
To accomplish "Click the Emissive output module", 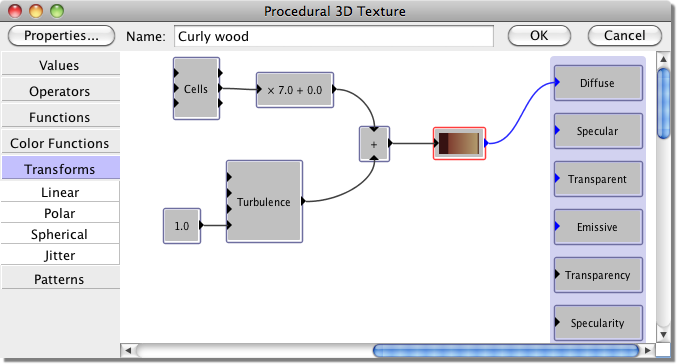I will pos(598,227).
